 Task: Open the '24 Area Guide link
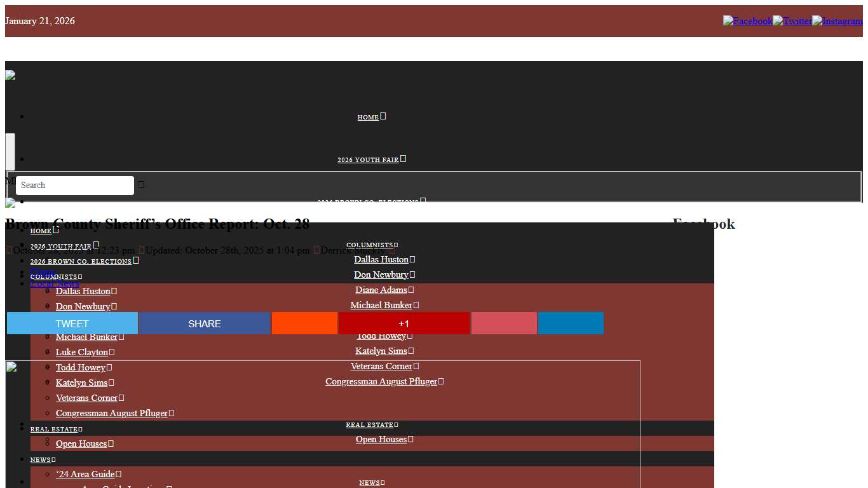(85, 474)
